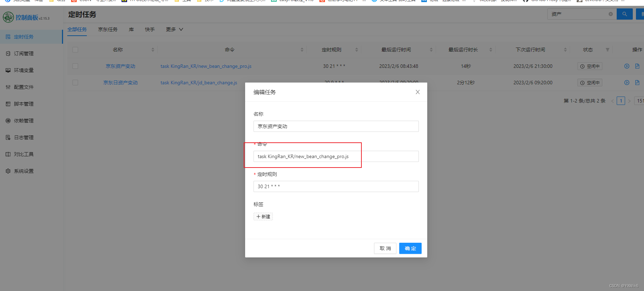Switch to the 京东任务 tab
The height and width of the screenshot is (291, 644).
[108, 29]
